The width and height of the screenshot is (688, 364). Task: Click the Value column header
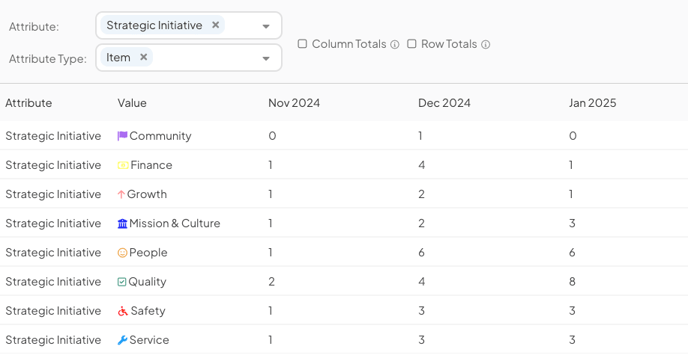[132, 103]
